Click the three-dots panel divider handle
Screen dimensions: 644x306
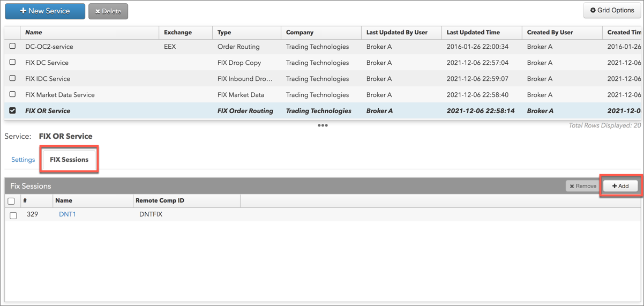[323, 125]
